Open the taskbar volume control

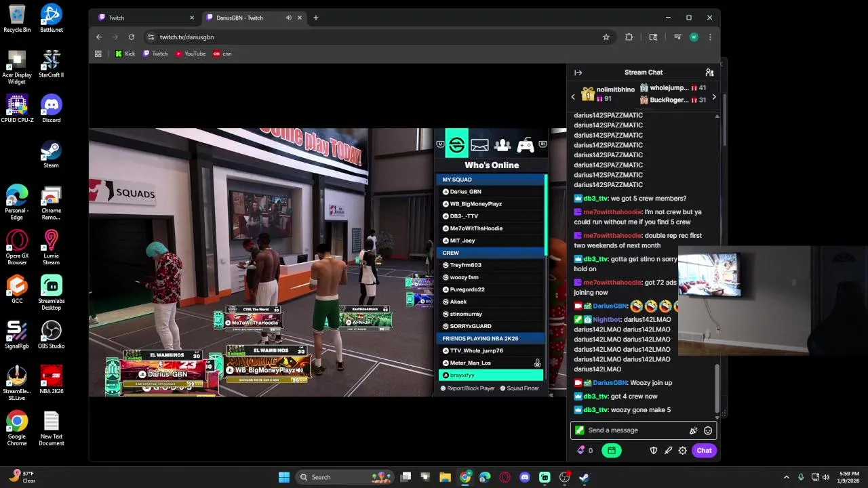click(x=825, y=477)
